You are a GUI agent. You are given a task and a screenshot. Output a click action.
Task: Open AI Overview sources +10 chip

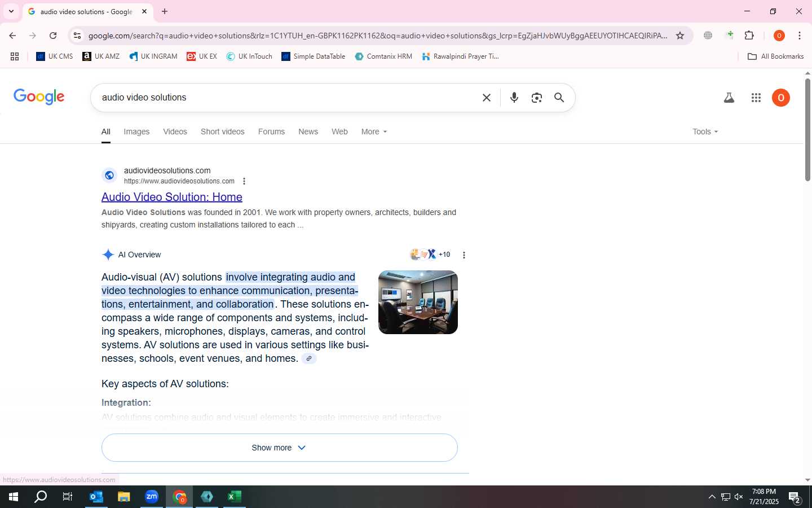point(430,255)
